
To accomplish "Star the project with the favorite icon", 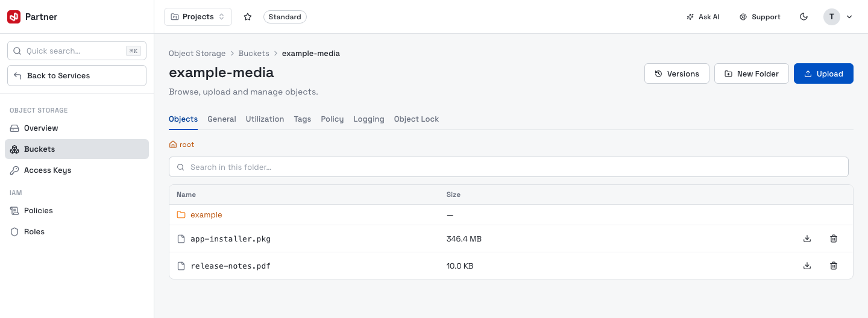I will (x=248, y=17).
